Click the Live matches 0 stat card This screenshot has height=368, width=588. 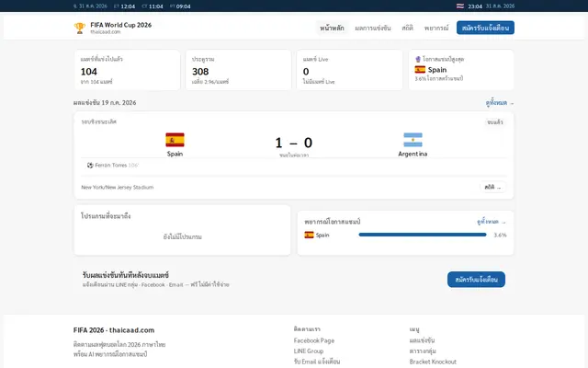click(x=349, y=70)
